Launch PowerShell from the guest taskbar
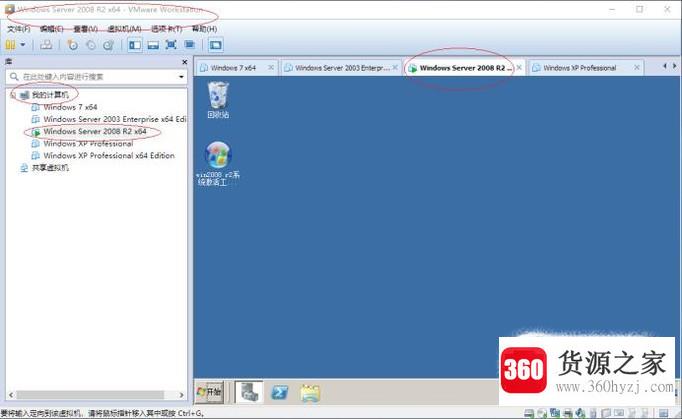The height and width of the screenshot is (419, 682). click(x=279, y=392)
